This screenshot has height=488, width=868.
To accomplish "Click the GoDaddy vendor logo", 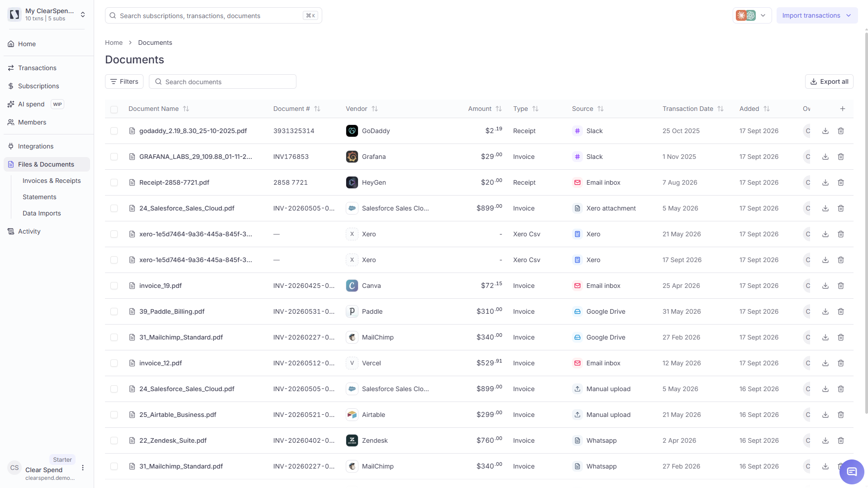I will [x=352, y=131].
